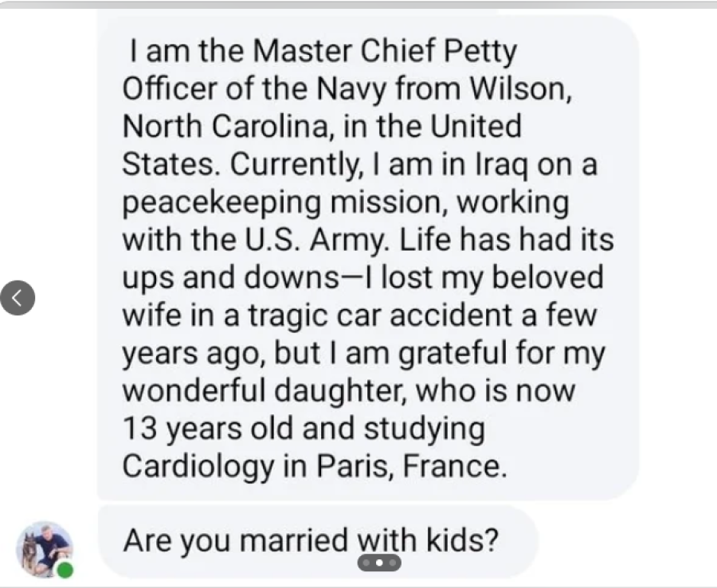Select the last carousel indicator dot
Image resolution: width=717 pixels, height=588 pixels.
click(x=391, y=563)
